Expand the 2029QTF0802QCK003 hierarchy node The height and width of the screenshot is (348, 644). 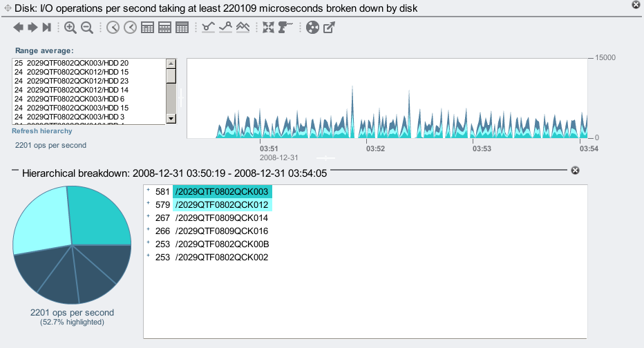148,191
